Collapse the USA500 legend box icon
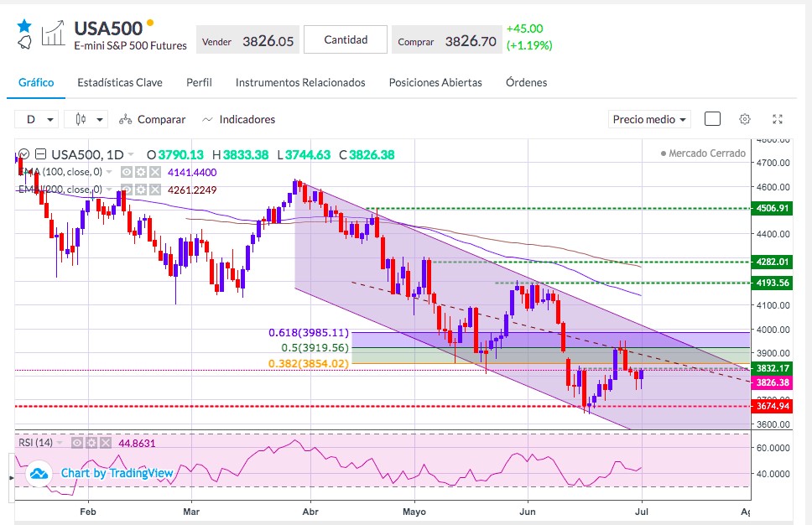 pos(41,154)
